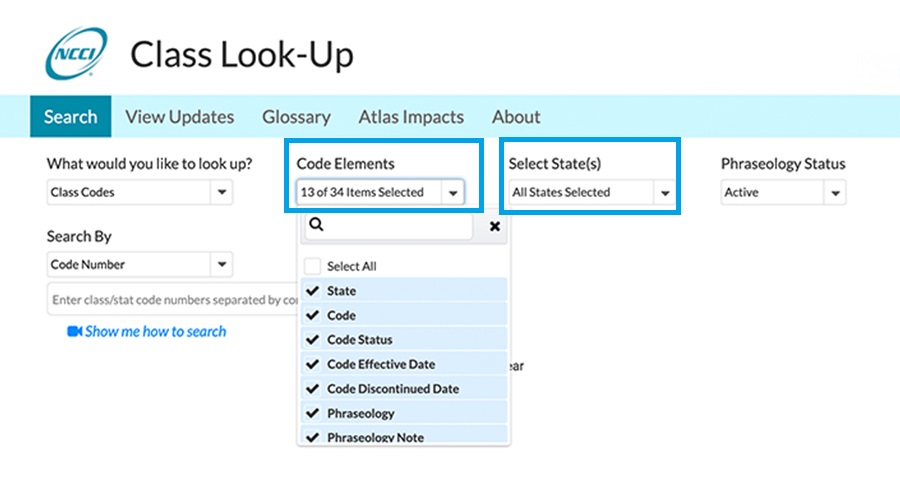Screen dimensions: 900x495
Task: Click the Class Look-Up title
Action: (242, 55)
